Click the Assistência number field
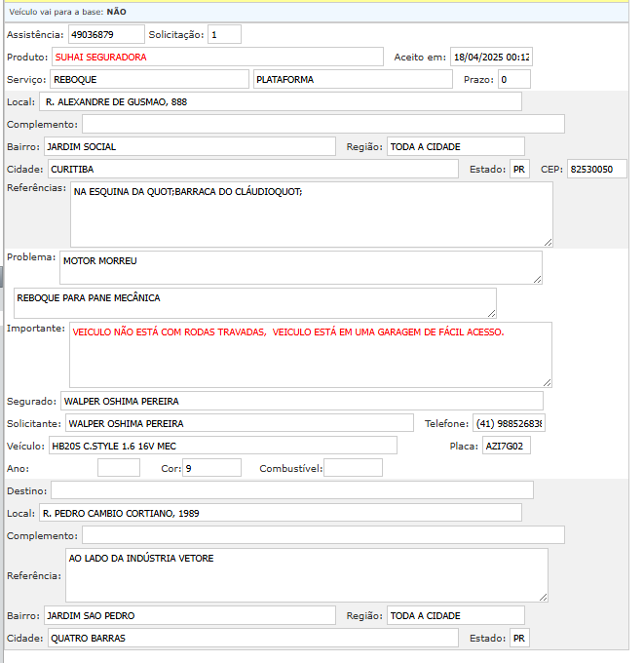Screen dimensions: 644x663 point(106,35)
